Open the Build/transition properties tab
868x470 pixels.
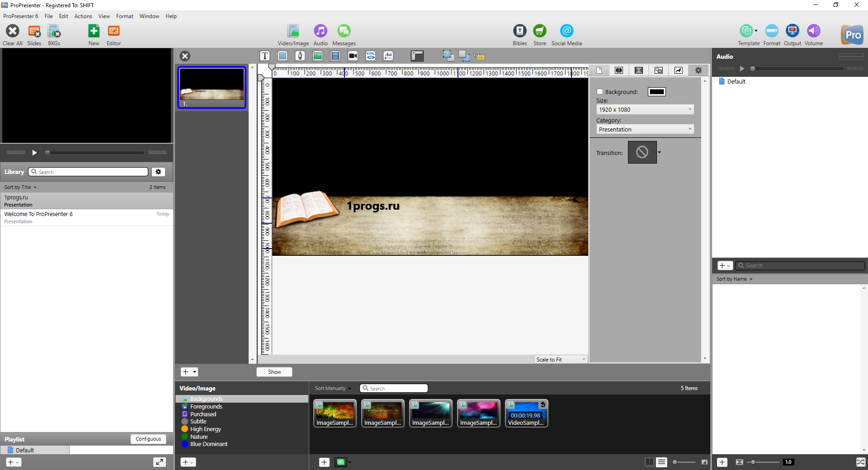(x=639, y=70)
